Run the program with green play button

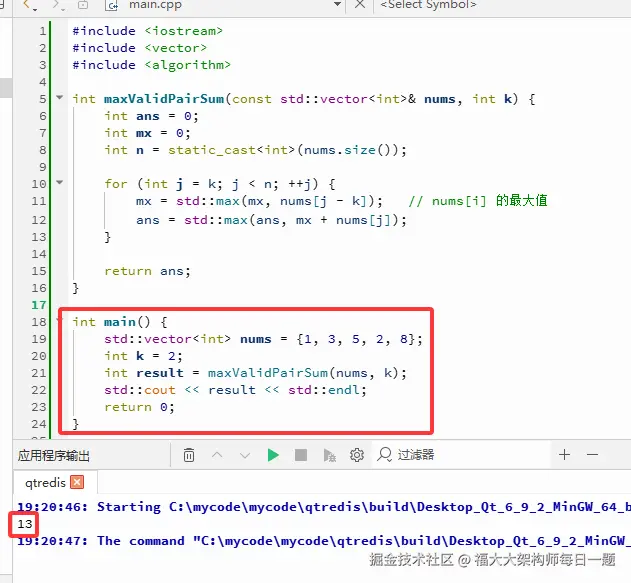click(273, 455)
